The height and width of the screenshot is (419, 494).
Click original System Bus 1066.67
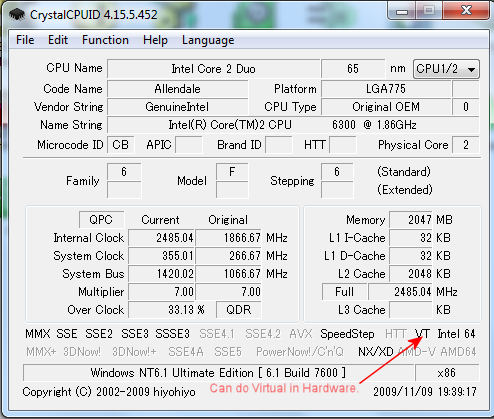229,274
